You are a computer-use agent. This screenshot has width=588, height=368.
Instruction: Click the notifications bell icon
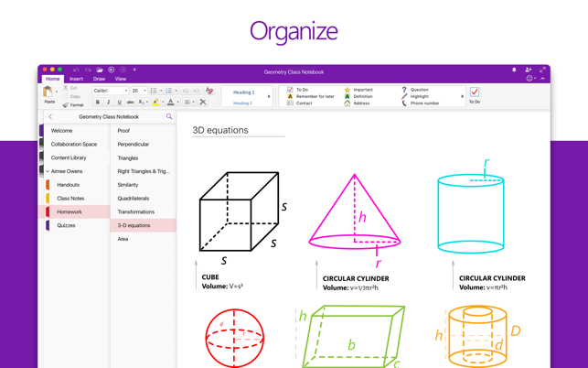(x=514, y=70)
